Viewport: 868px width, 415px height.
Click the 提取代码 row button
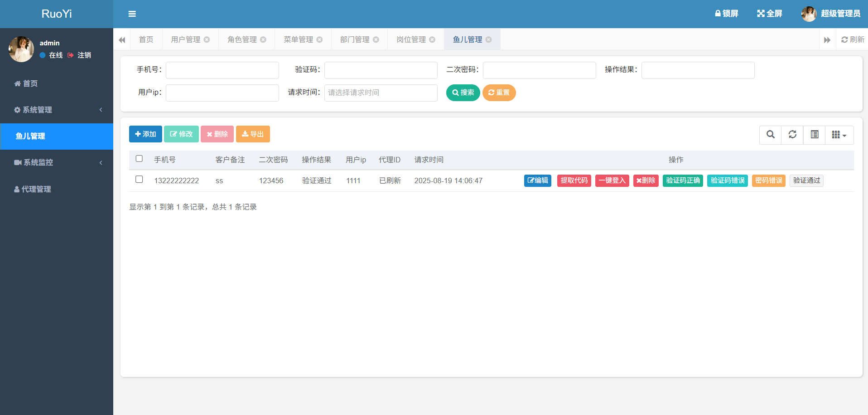(574, 181)
